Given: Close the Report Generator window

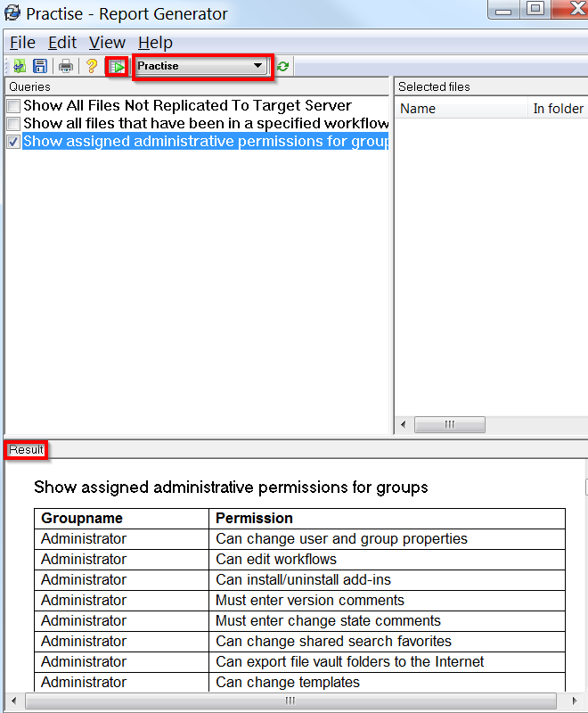Looking at the screenshot, I should 572,9.
